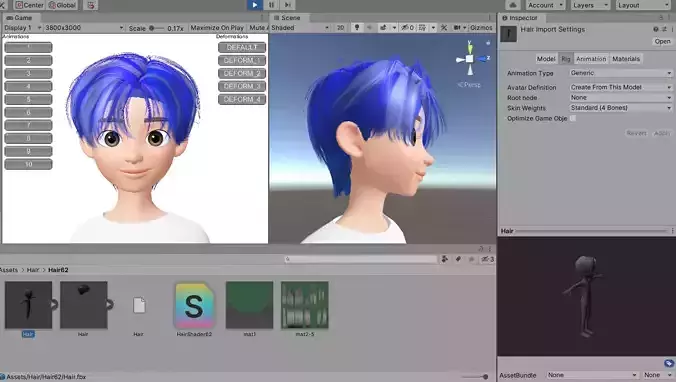
Task: Select the Rig import tab
Action: (566, 59)
